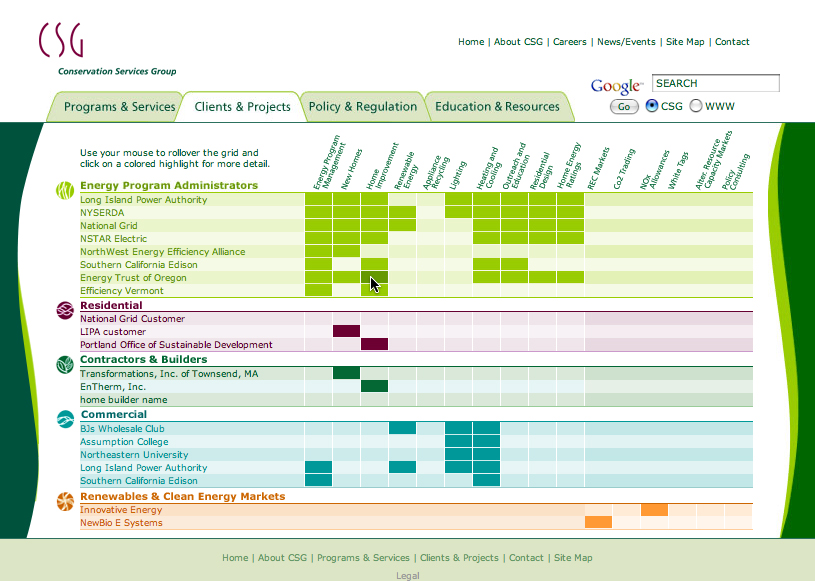Click the Innovative Energy NOx Allowances orange cell
Screen dimensions: 815x581
pyautogui.click(x=654, y=510)
